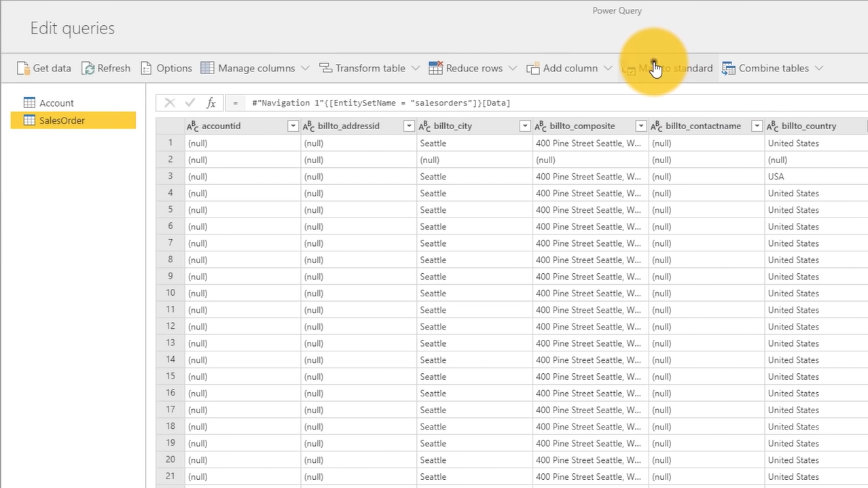Open filter dropdown for billto_addressid column

(409, 126)
